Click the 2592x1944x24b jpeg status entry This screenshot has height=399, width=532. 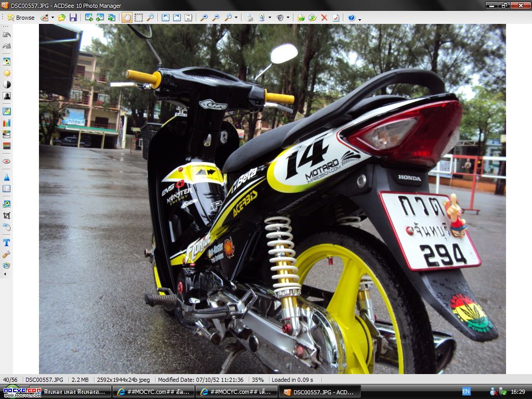(x=124, y=380)
